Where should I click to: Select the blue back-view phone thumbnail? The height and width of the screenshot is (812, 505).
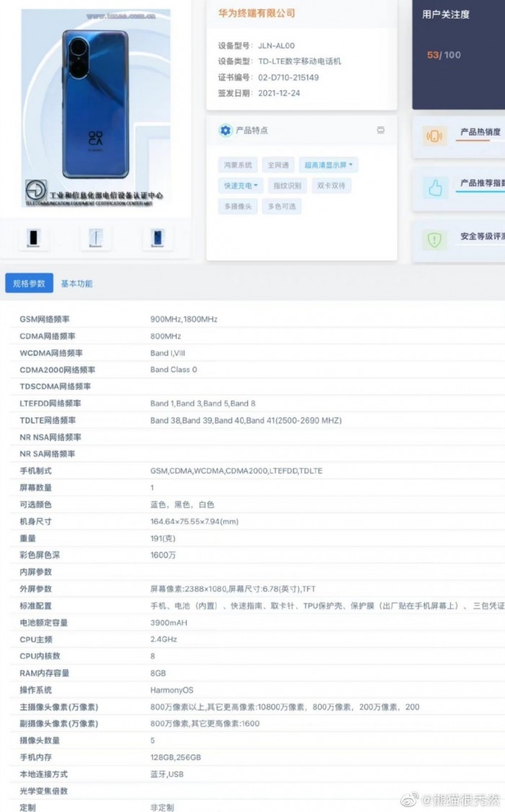pyautogui.click(x=157, y=238)
